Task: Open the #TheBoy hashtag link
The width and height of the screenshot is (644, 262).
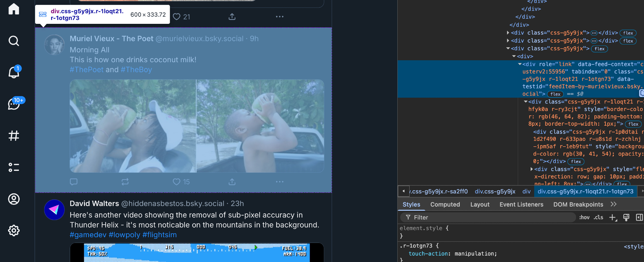Action: coord(136,70)
